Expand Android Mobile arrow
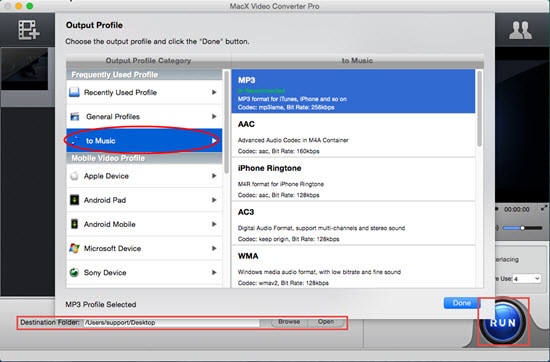550x362 pixels. 214,224
